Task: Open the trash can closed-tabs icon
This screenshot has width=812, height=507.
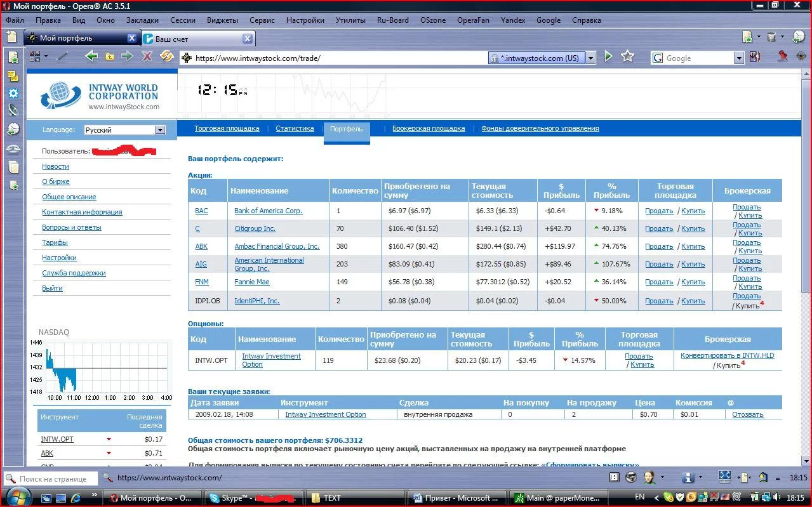Action: (x=771, y=37)
